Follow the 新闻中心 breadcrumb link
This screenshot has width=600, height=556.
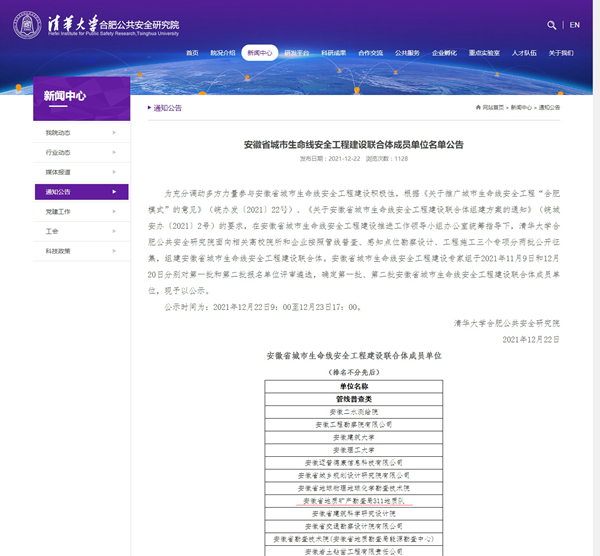coord(521,108)
